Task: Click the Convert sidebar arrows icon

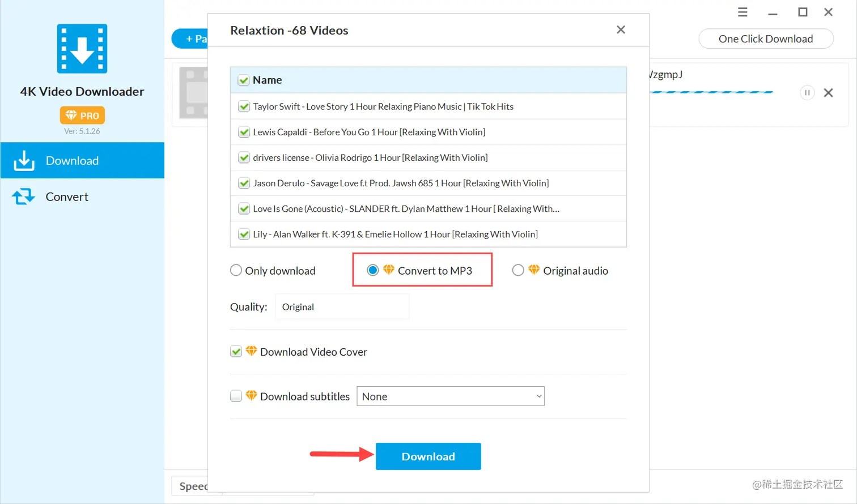Action: click(24, 197)
